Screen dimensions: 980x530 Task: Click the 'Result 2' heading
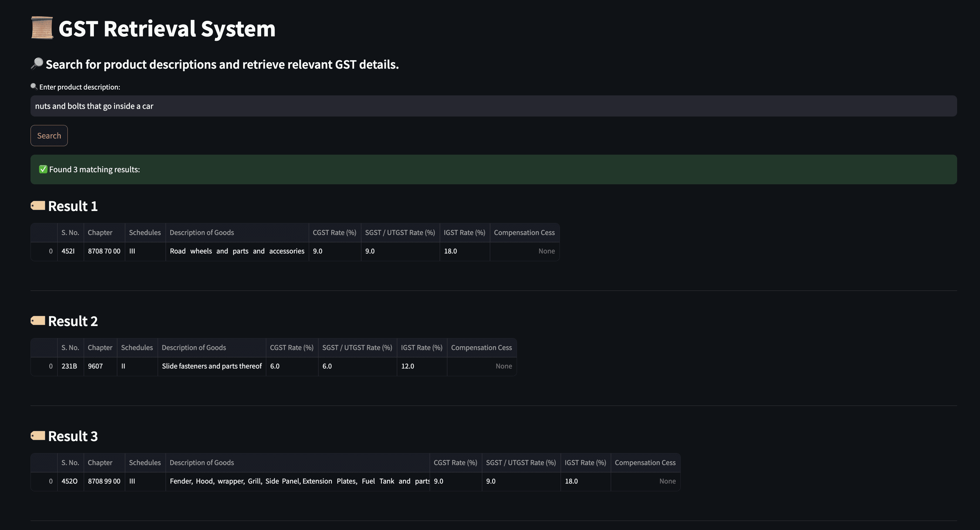[73, 321]
